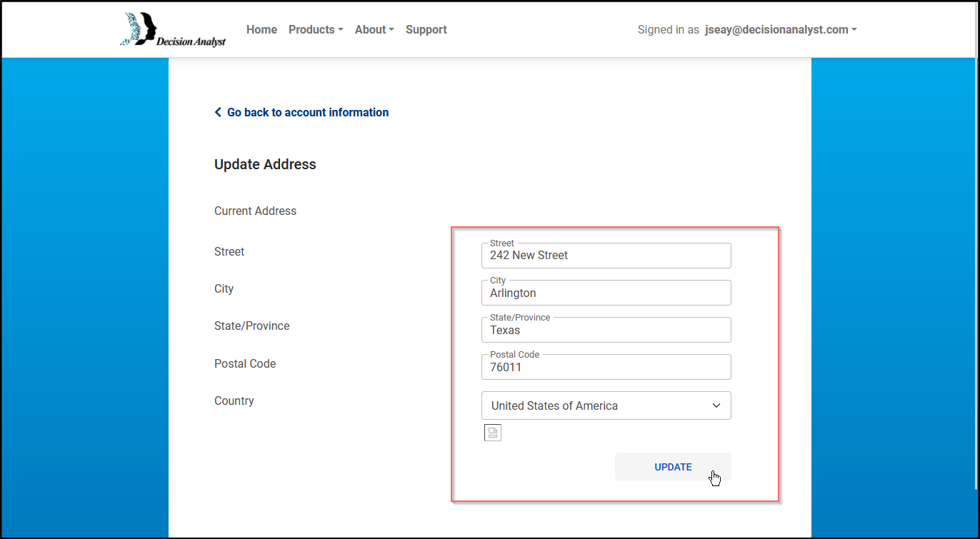Image resolution: width=980 pixels, height=539 pixels.
Task: Select the Support menu item
Action: coord(426,29)
